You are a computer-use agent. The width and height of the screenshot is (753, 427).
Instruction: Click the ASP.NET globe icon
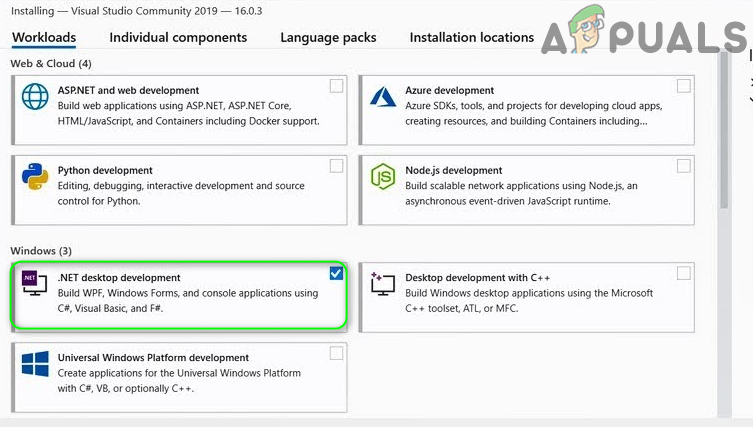(35, 97)
